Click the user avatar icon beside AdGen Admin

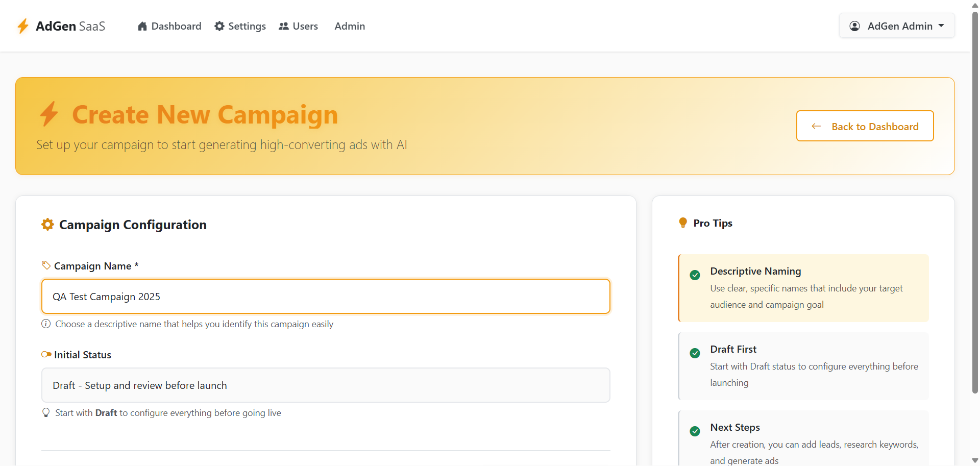(x=855, y=26)
